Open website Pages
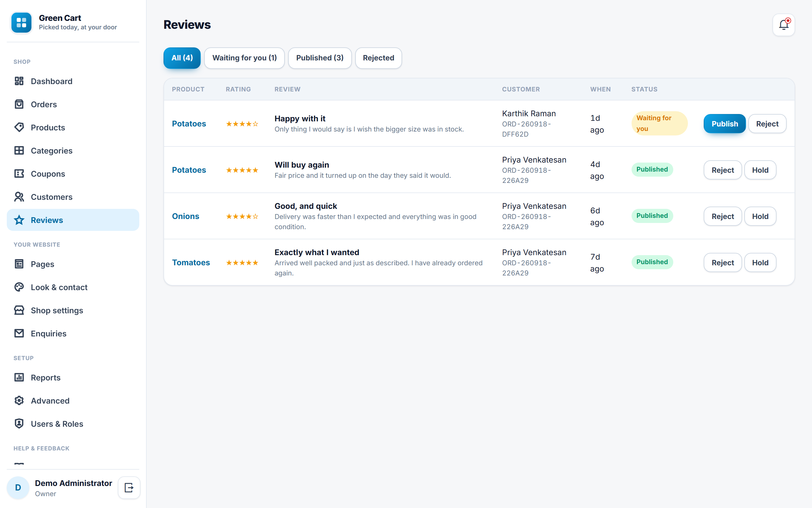This screenshot has width=812, height=508. (x=73, y=264)
